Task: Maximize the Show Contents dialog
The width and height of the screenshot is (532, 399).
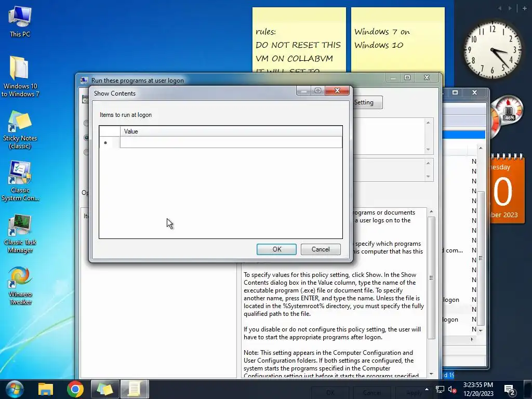Action: [x=318, y=90]
